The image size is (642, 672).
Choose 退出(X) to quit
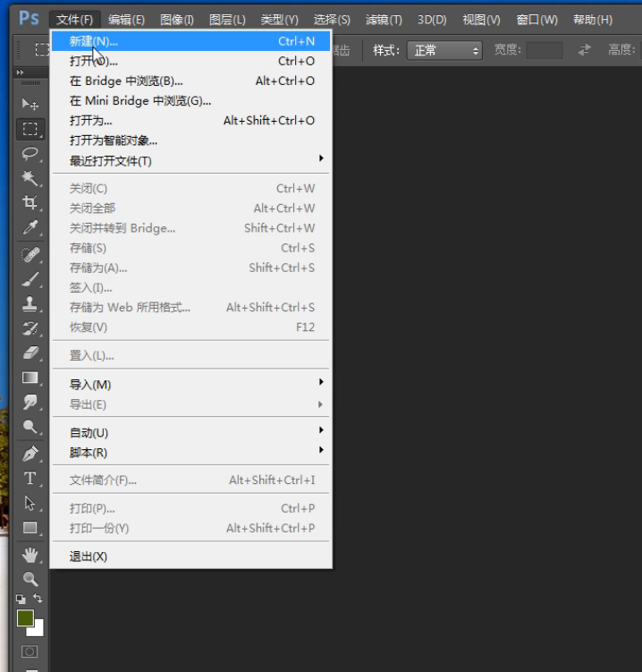tap(191, 557)
